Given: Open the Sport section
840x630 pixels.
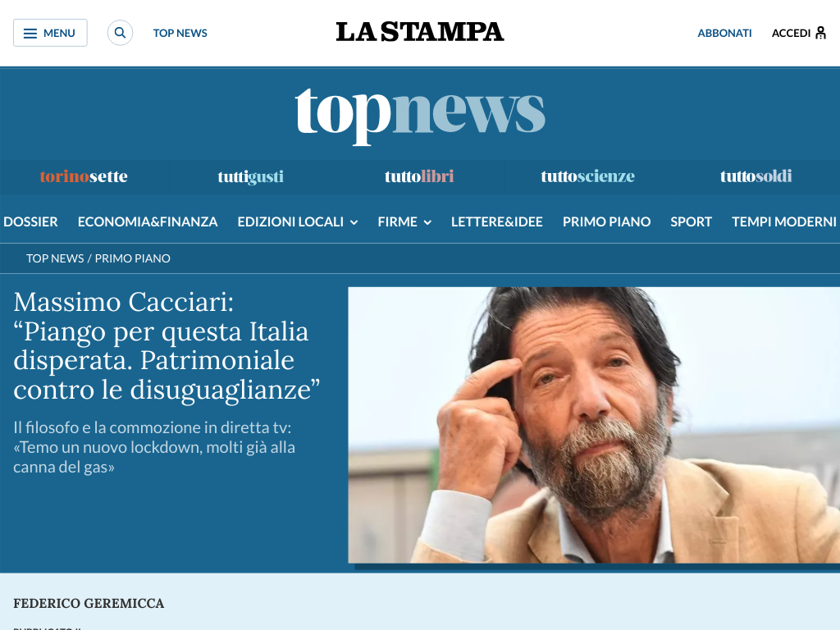Looking at the screenshot, I should pyautogui.click(x=691, y=221).
